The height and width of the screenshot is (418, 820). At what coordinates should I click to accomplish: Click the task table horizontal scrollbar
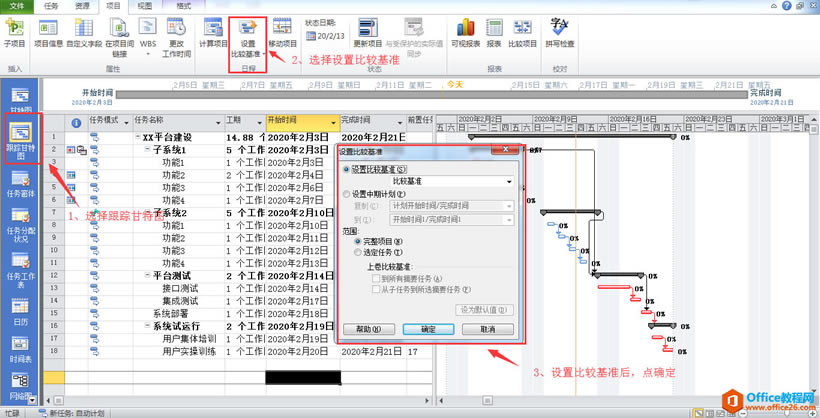pyautogui.click(x=237, y=401)
